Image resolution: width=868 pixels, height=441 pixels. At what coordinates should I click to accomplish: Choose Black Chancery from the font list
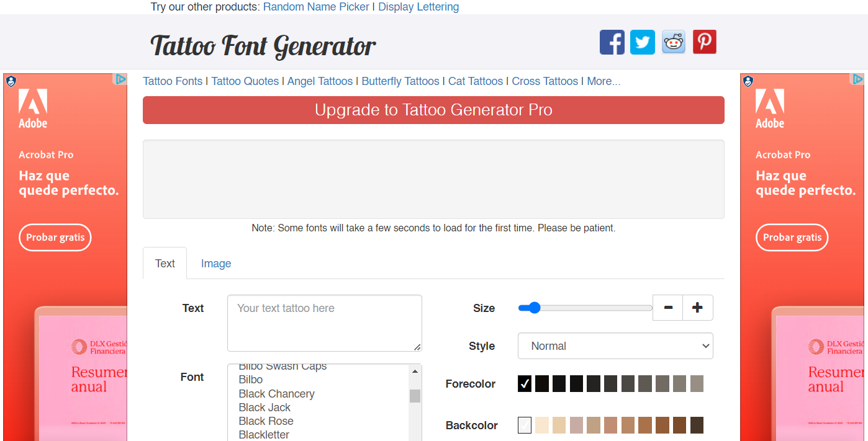pyautogui.click(x=276, y=393)
